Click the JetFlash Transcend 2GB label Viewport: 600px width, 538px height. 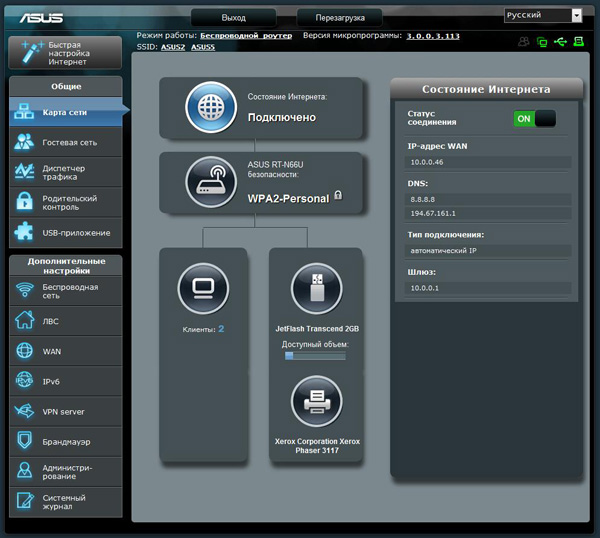pyautogui.click(x=317, y=329)
